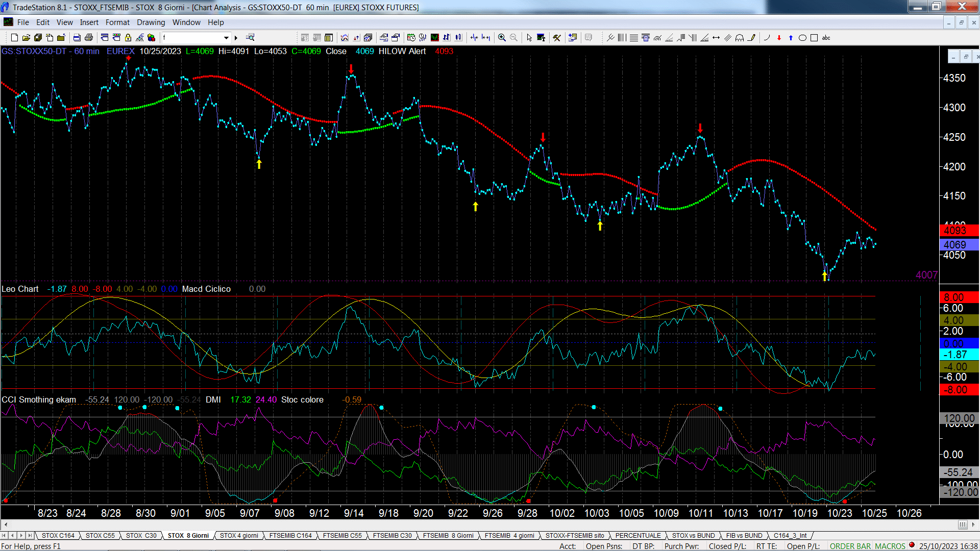Switch to the STOX vs BUND tab
This screenshot has width=980, height=551.
tap(693, 535)
